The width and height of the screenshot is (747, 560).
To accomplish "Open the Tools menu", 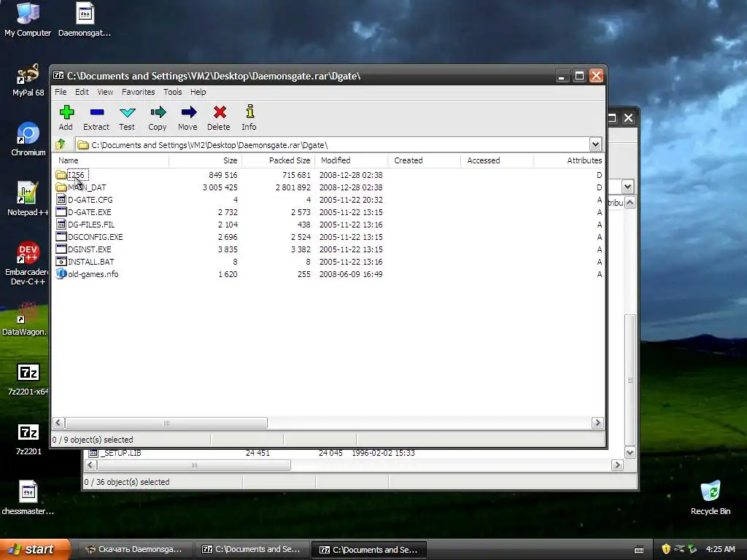I will 172,92.
